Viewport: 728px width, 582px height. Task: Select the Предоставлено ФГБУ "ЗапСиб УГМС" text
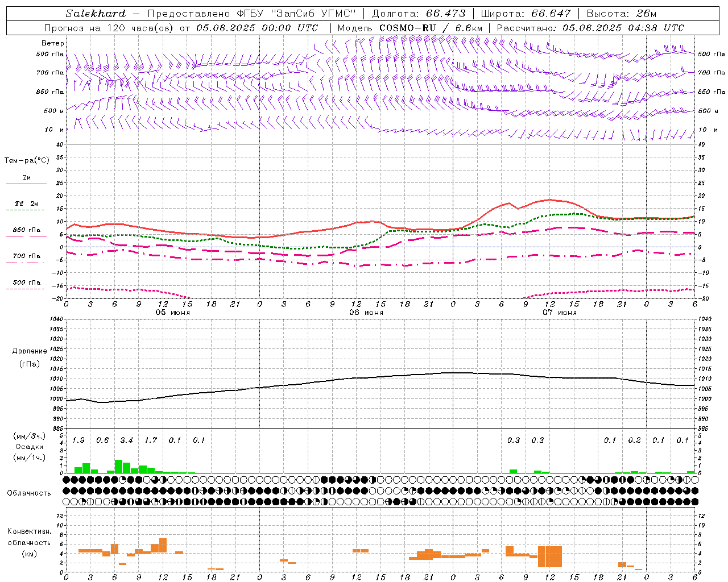tap(251, 14)
